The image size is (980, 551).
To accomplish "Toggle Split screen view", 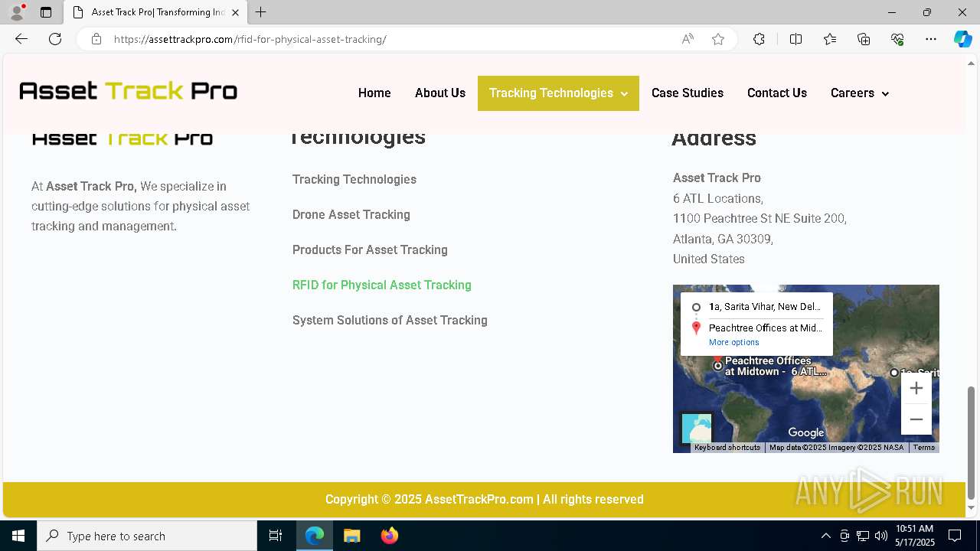I will [x=795, y=39].
